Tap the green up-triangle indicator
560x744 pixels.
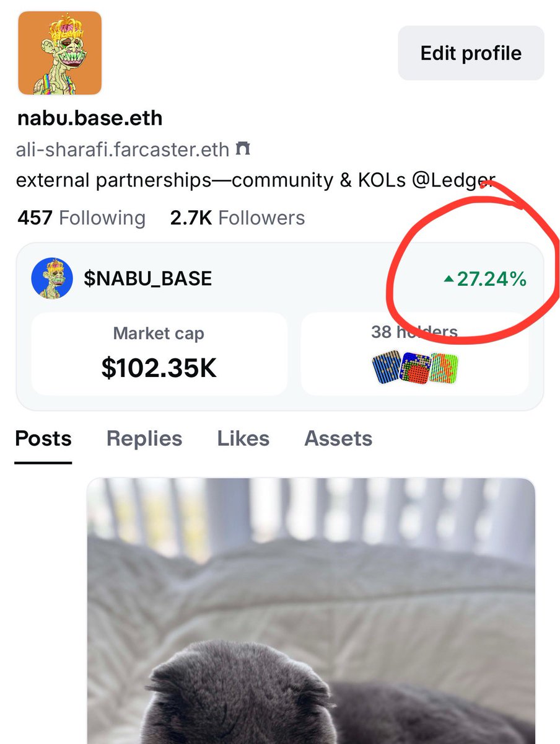pyautogui.click(x=449, y=280)
